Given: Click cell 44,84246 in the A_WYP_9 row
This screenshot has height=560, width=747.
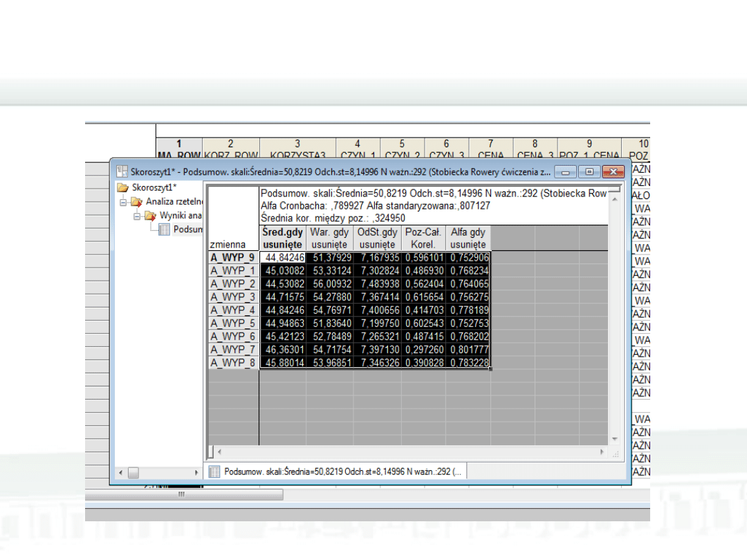Looking at the screenshot, I should (x=282, y=258).
